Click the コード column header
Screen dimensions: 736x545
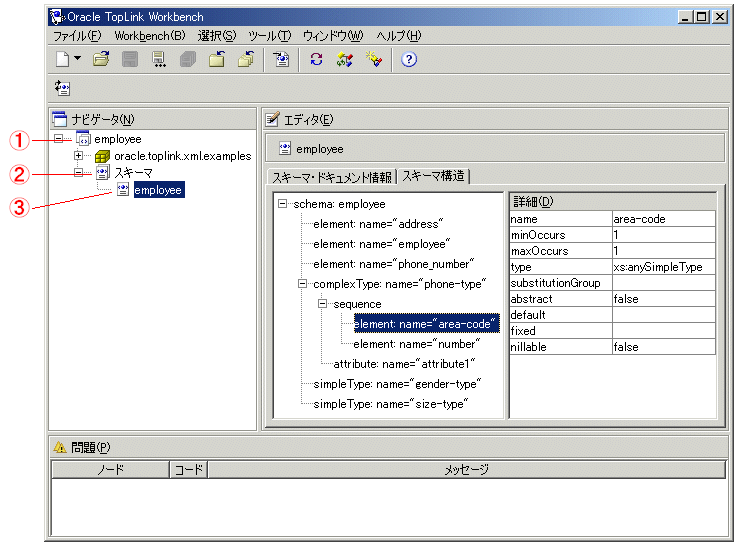pos(189,469)
